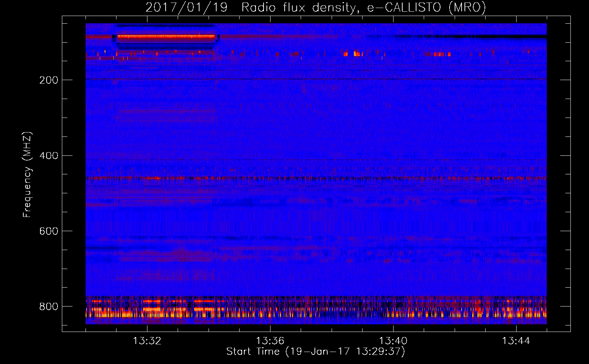Image resolution: width=589 pixels, height=364 pixels.
Task: Click the red horizontal interference line below 400 MHz
Action: (316, 178)
